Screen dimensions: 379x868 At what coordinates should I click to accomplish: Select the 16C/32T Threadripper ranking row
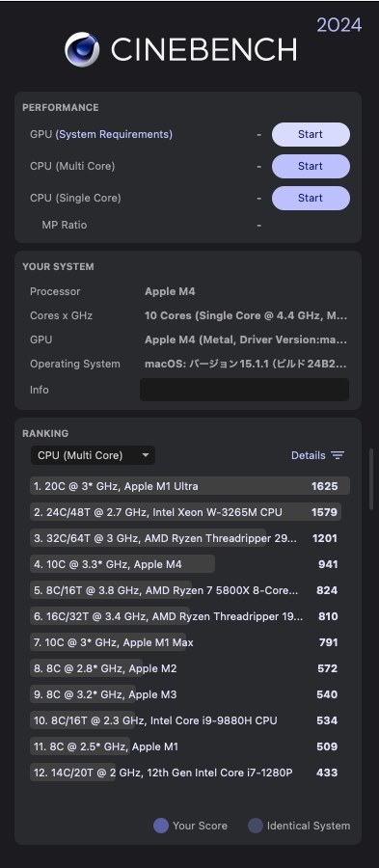[190, 616]
